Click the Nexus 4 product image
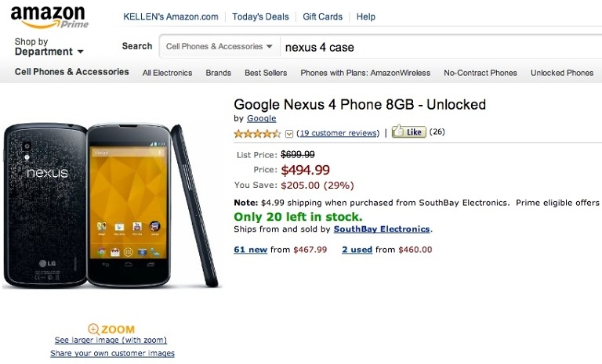The width and height of the screenshot is (602, 364). [x=111, y=205]
